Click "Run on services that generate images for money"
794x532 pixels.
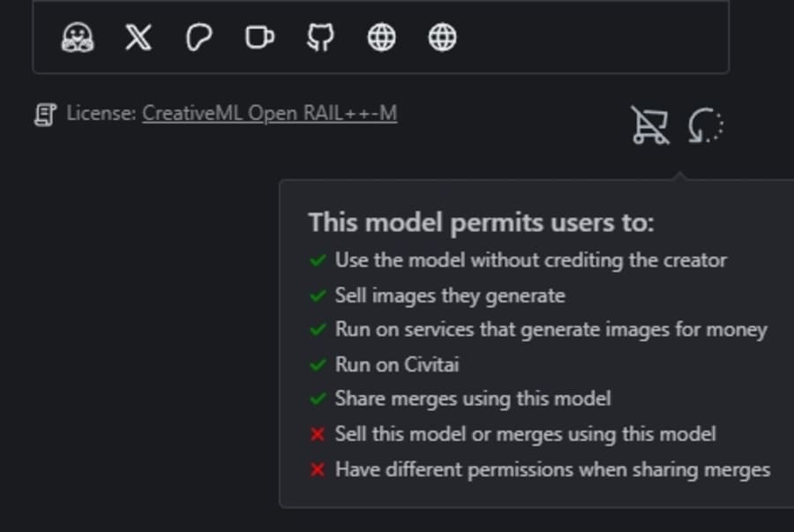[551, 330]
